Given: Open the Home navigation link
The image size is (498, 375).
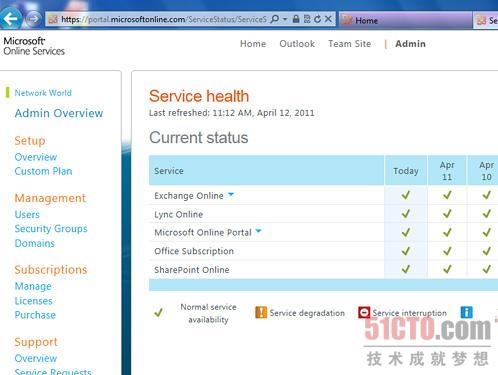Looking at the screenshot, I should click(253, 44).
